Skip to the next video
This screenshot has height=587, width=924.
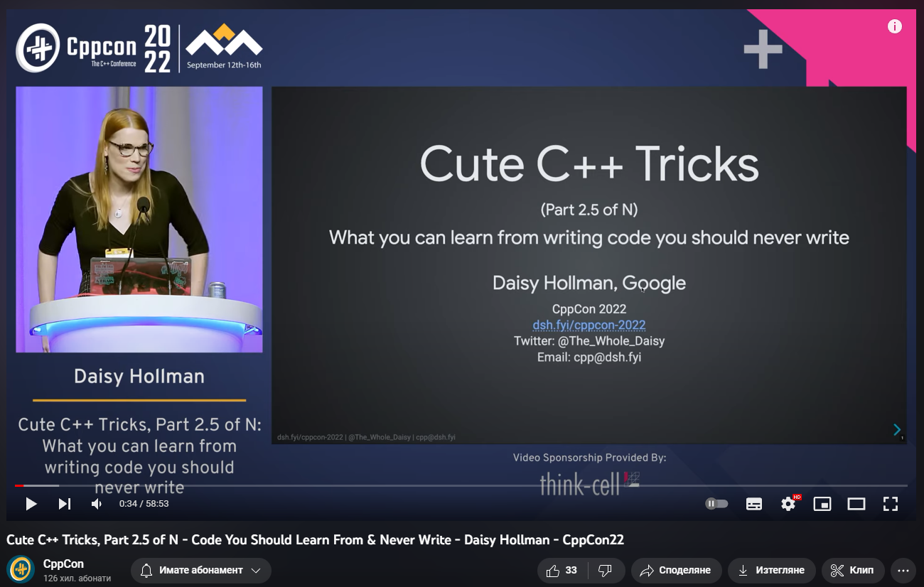click(x=64, y=504)
